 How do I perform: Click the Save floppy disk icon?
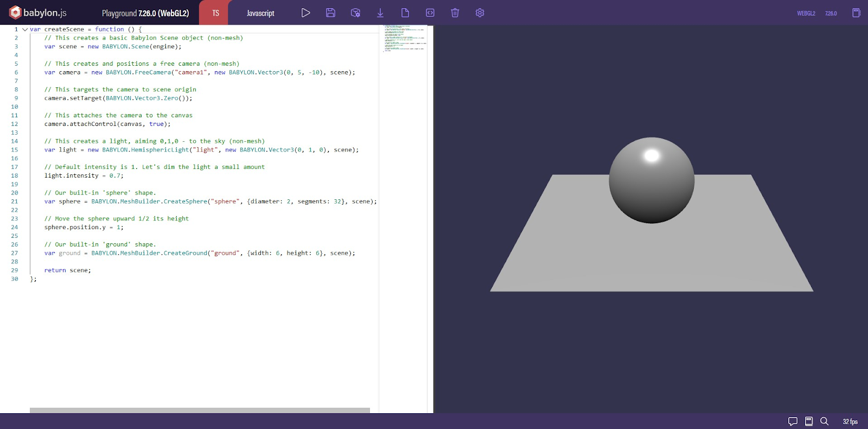330,12
